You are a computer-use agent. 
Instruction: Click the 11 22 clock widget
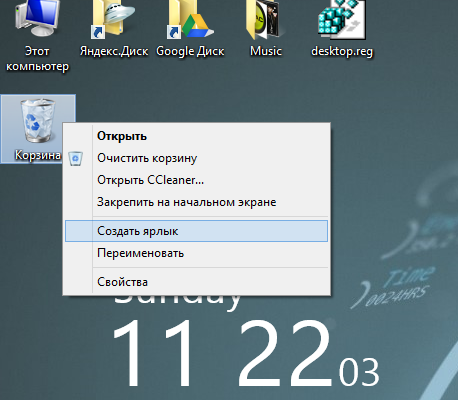(246, 353)
